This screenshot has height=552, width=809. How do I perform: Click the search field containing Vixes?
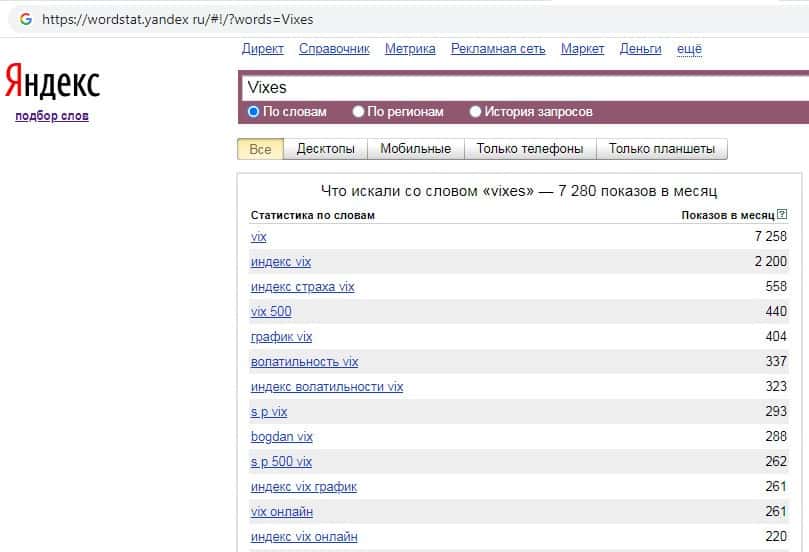(520, 87)
